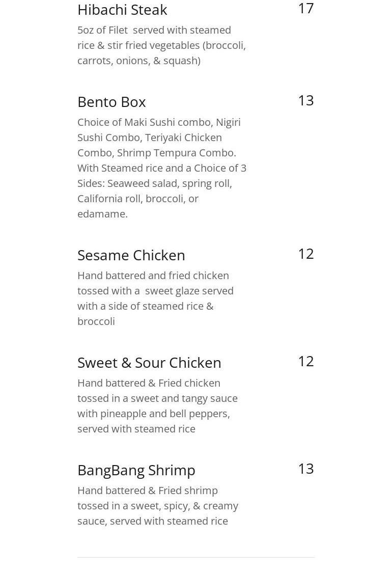Click the horizontal divider below BangBang Shrimp
Viewport: 392px width, 571px height.
coord(196,557)
